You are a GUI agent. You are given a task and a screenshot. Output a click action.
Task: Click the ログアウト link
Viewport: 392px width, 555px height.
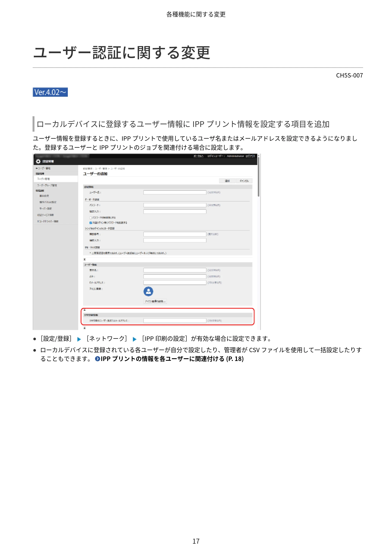click(x=250, y=156)
